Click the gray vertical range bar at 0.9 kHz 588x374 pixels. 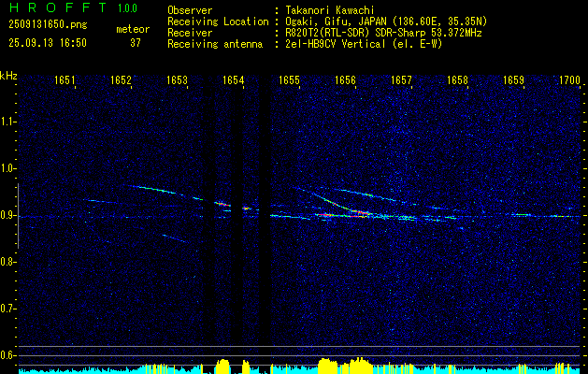coord(19,216)
